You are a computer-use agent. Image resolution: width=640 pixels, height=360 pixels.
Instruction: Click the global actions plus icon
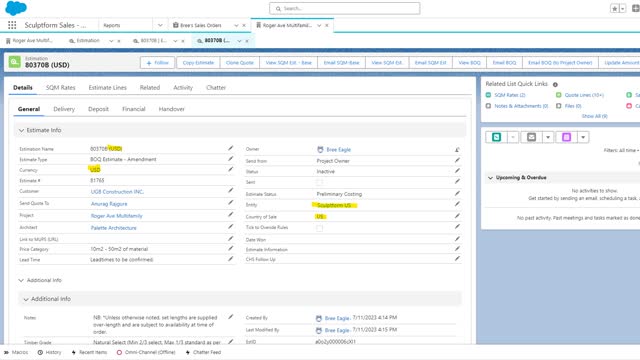636,9
